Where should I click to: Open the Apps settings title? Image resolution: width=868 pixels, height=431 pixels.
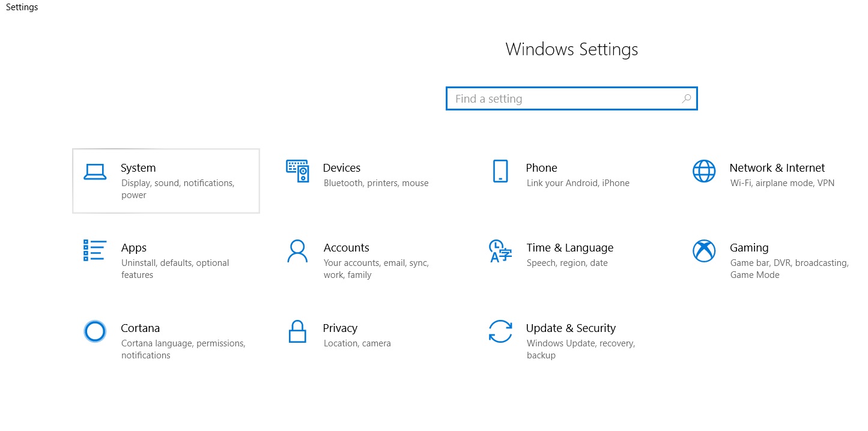coord(133,248)
